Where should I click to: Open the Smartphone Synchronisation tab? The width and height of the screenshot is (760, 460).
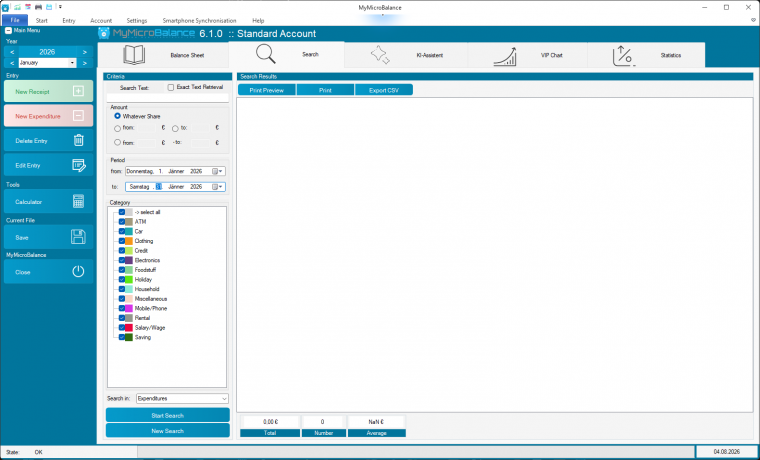[199, 21]
